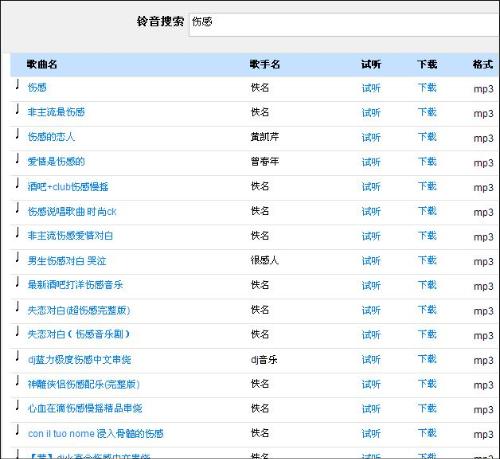Focus the 铃音搜索 search input field
The height and width of the screenshot is (459, 500).
(x=344, y=25)
